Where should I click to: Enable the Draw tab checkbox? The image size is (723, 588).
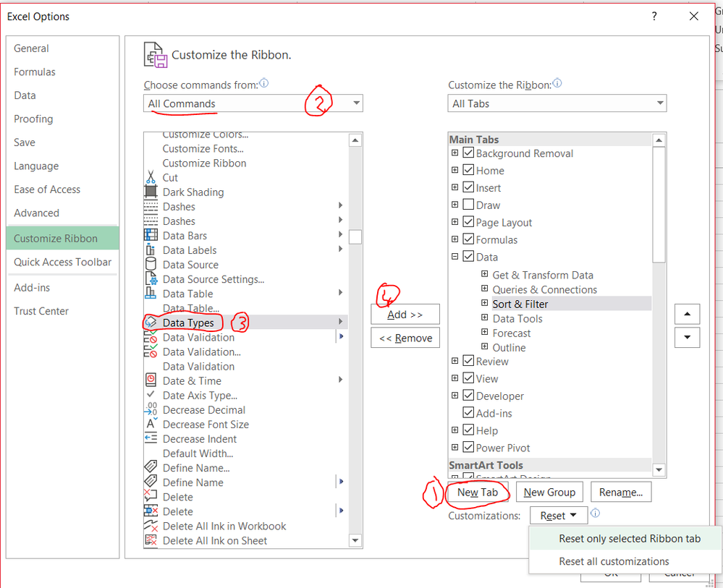click(x=468, y=204)
